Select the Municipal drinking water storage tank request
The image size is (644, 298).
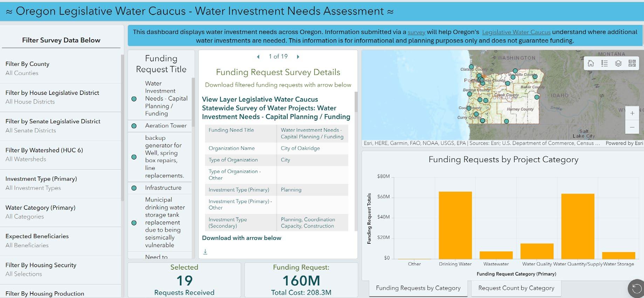[x=165, y=222]
